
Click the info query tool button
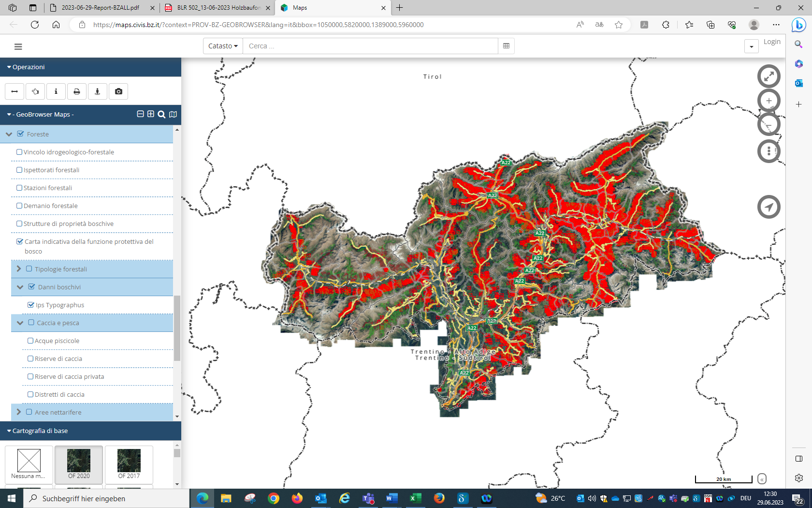(x=56, y=91)
